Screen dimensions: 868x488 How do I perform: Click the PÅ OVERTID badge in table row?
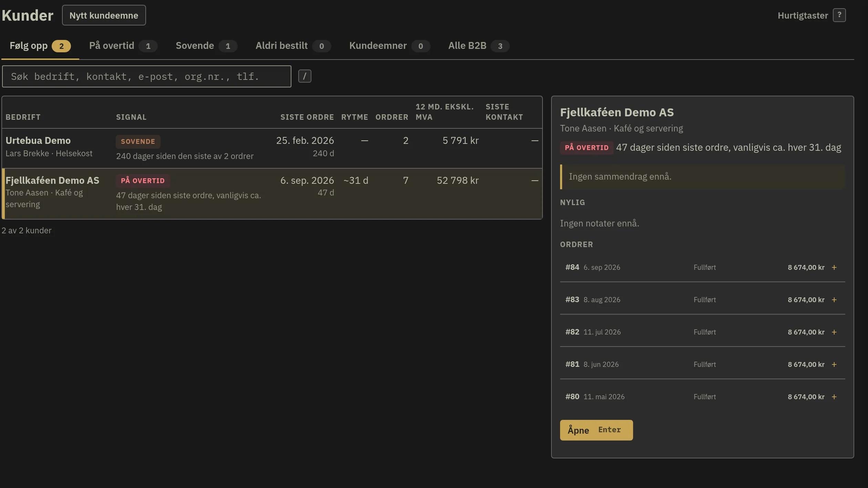143,181
